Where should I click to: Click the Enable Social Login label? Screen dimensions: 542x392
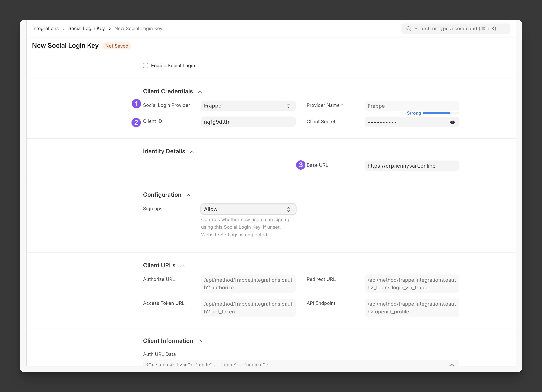[x=173, y=66]
